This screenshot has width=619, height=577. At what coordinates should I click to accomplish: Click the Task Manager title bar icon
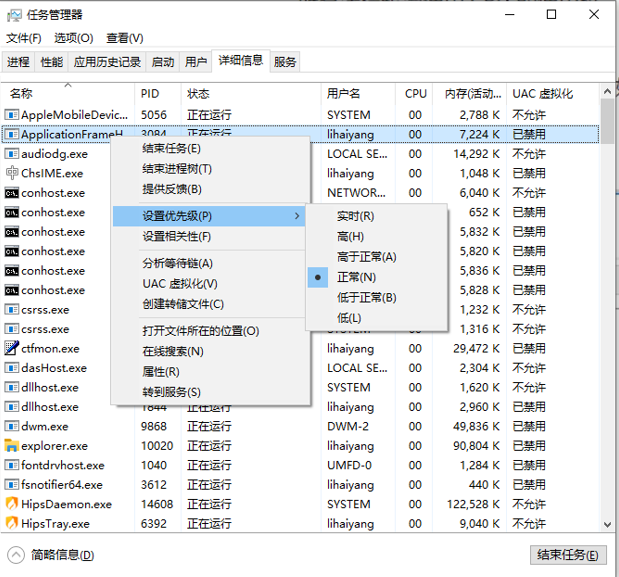pyautogui.click(x=14, y=15)
